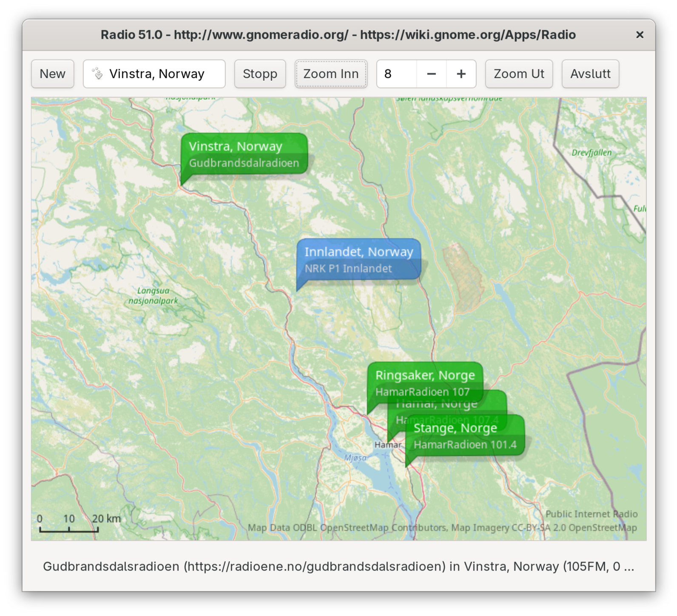Click the Hamar city label on map
677x616 pixels.
388,445
